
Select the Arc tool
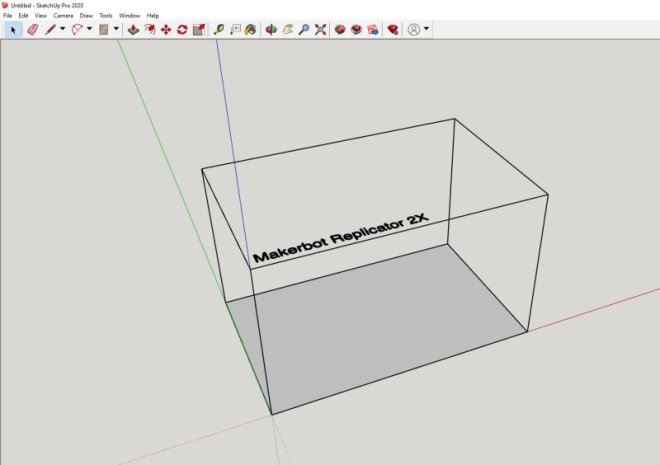click(x=77, y=30)
